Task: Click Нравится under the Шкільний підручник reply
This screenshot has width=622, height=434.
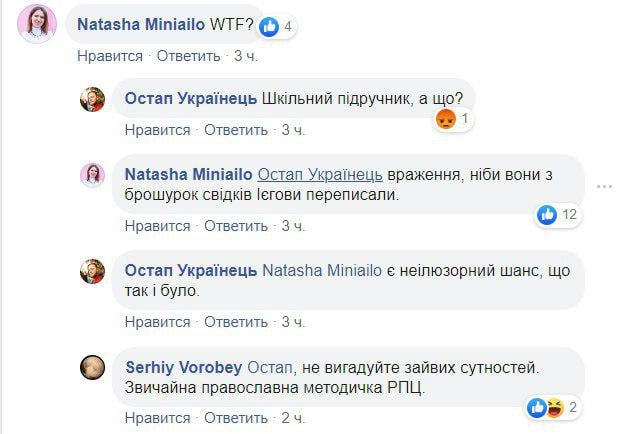Action: click(157, 130)
